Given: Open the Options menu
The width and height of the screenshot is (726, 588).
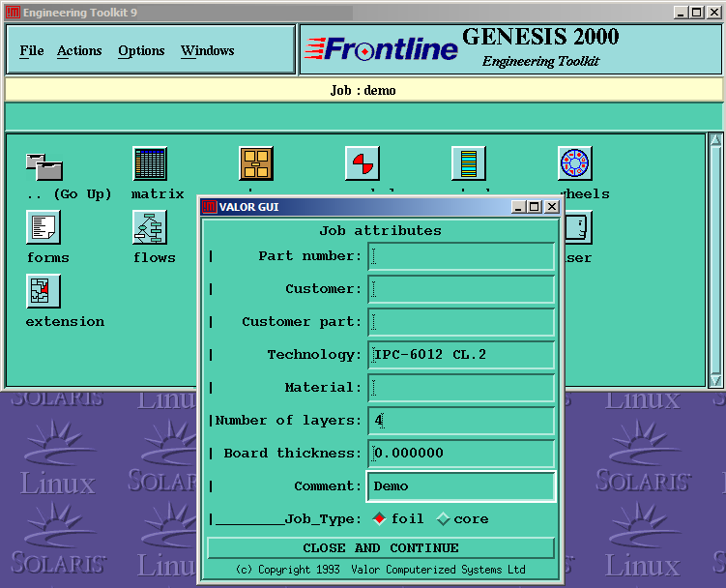Looking at the screenshot, I should (141, 50).
